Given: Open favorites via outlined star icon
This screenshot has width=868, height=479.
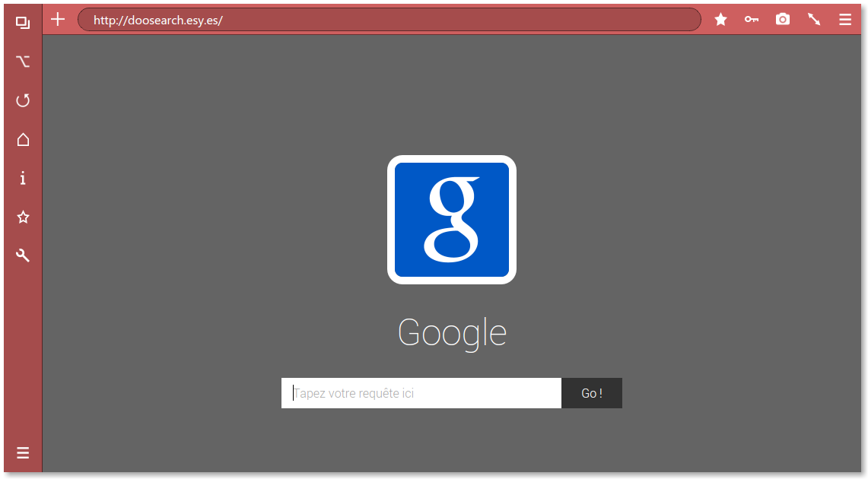Looking at the screenshot, I should click(23, 217).
